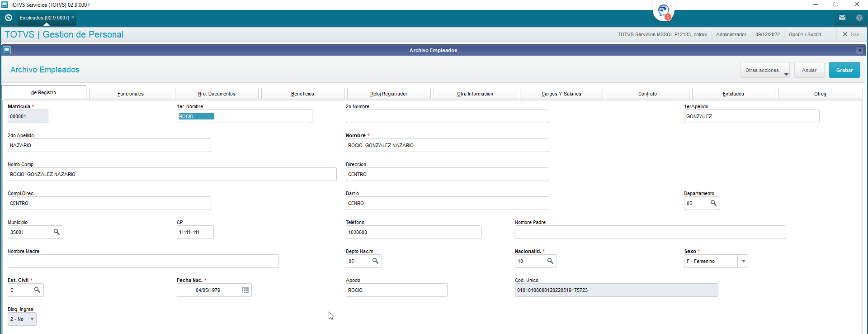The height and width of the screenshot is (334, 868).
Task: Click the 1erApellido field containing GONZALEZ
Action: coord(751,116)
